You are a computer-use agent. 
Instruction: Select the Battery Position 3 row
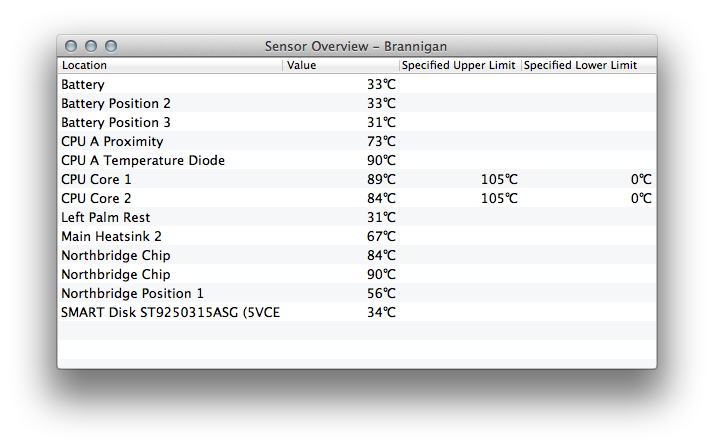[357, 122]
